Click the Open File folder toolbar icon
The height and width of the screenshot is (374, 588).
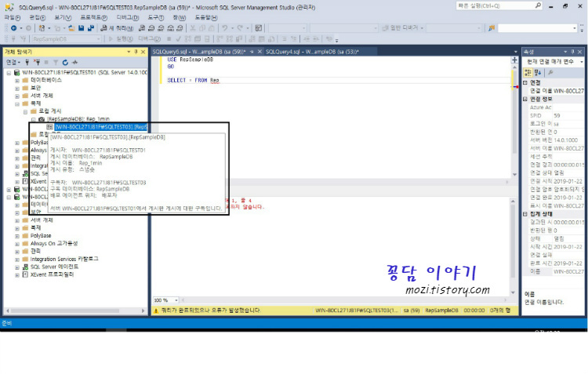(71, 28)
